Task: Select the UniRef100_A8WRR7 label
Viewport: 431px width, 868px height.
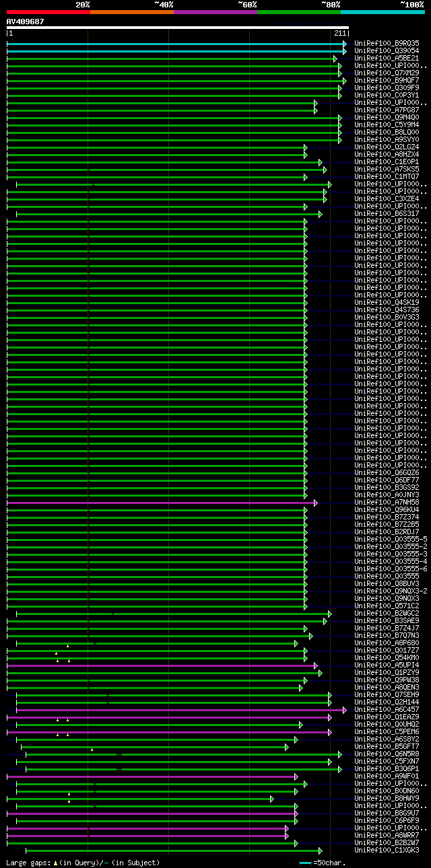Action: [387, 835]
